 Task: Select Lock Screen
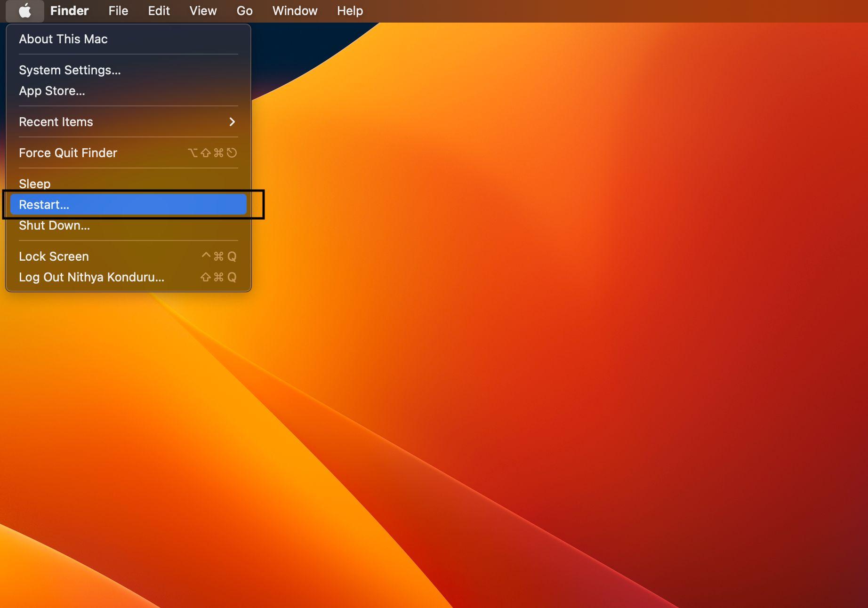pyautogui.click(x=54, y=256)
